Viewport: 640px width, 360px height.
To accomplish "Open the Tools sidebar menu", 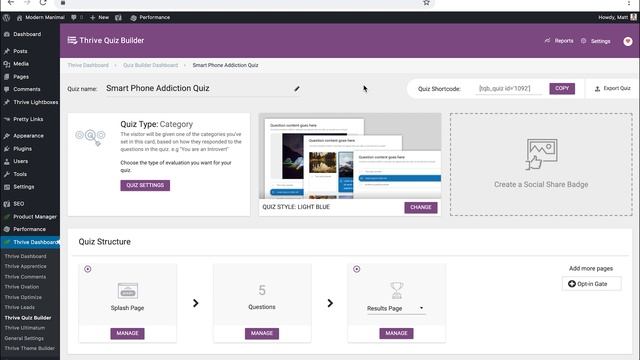I will coord(20,174).
